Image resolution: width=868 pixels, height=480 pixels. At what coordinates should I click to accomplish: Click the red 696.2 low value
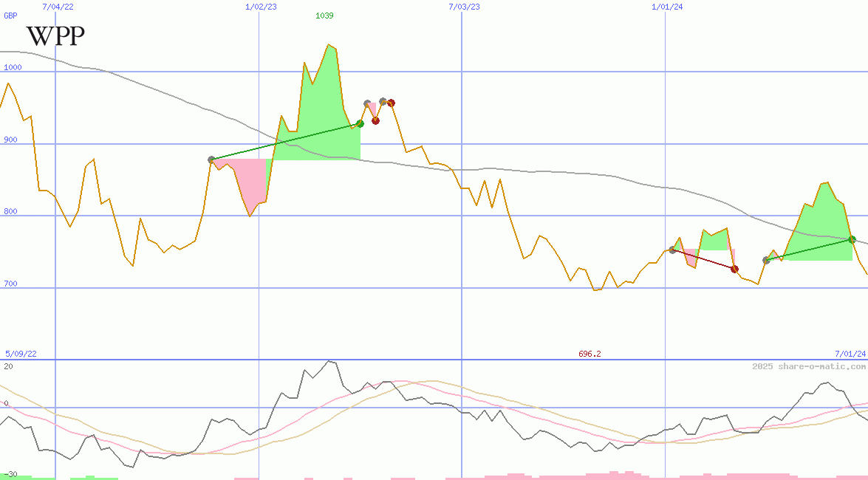click(x=590, y=354)
